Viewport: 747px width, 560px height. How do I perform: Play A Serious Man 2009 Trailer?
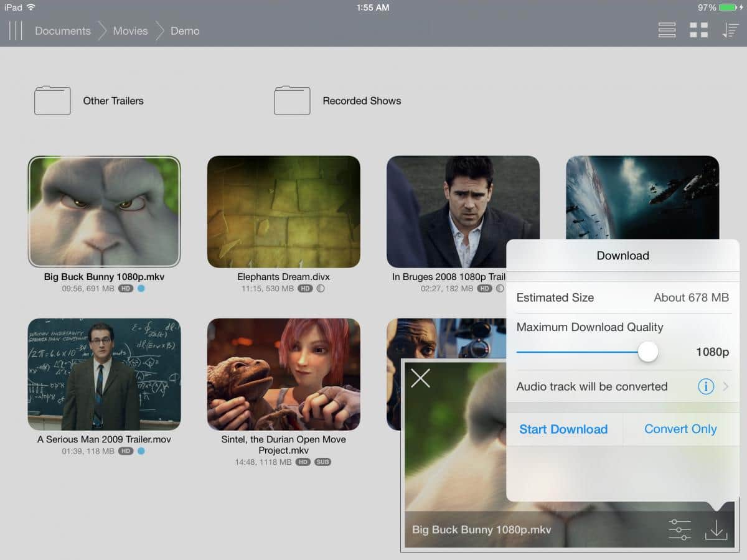[104, 374]
